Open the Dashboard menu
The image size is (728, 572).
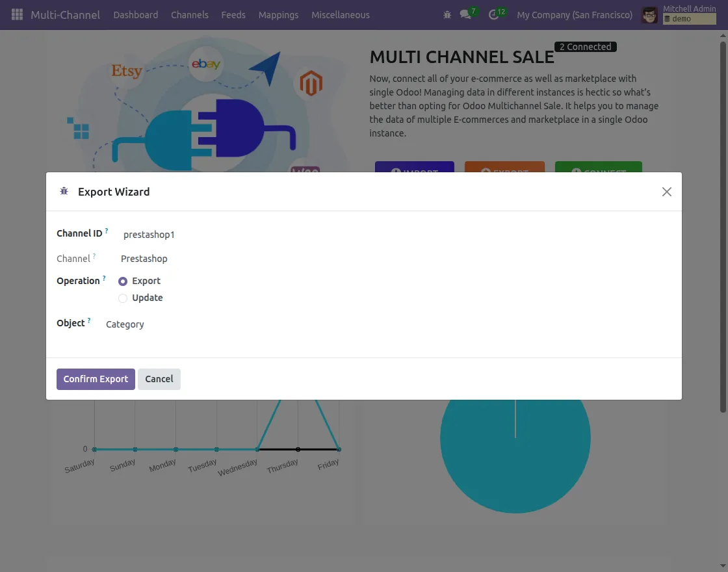click(x=136, y=15)
